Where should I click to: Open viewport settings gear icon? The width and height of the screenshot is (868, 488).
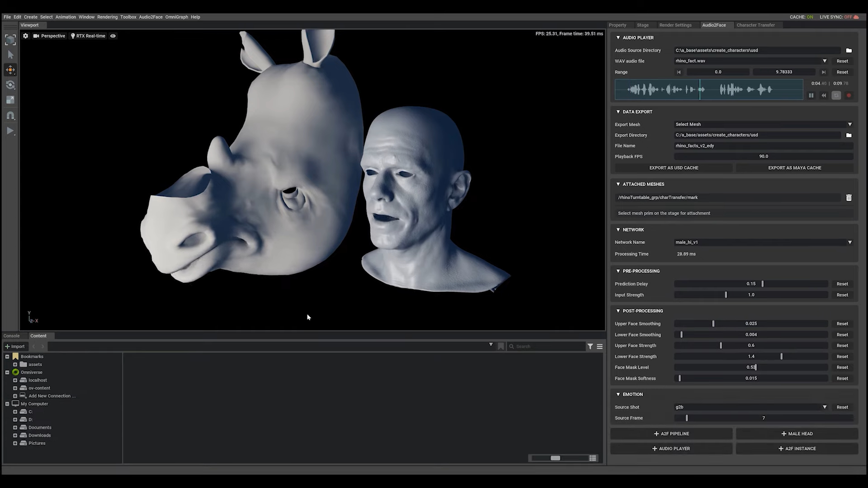tap(26, 36)
